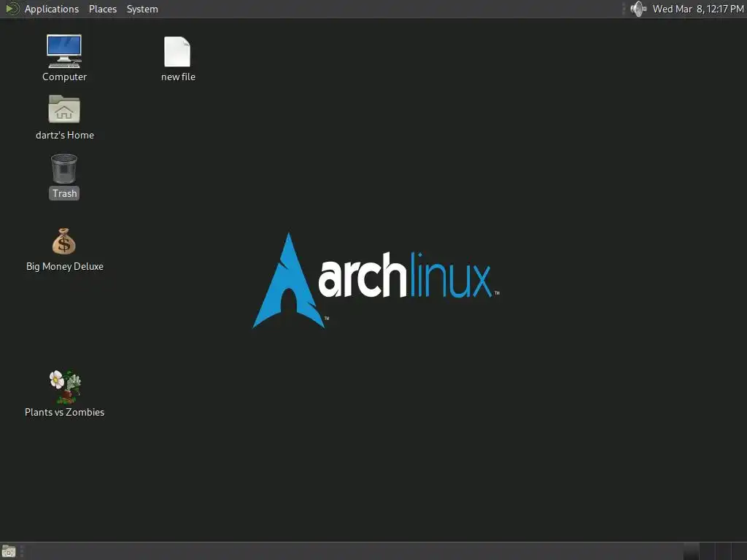Select the Trash can icon
This screenshot has height=560, width=747.
coord(64,168)
